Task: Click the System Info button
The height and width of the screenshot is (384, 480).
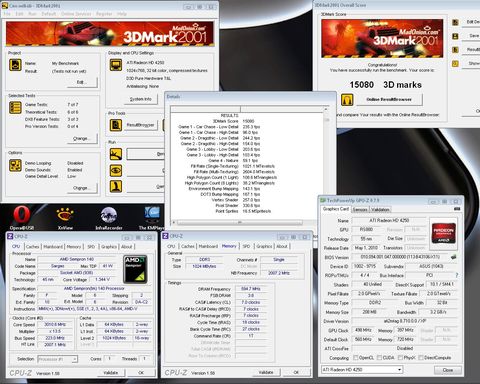Action: 140,99
